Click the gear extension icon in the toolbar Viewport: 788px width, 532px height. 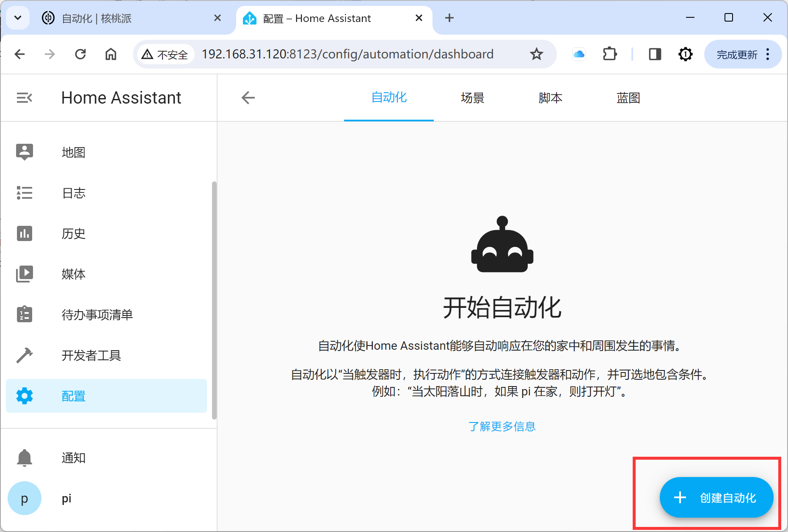(x=686, y=54)
